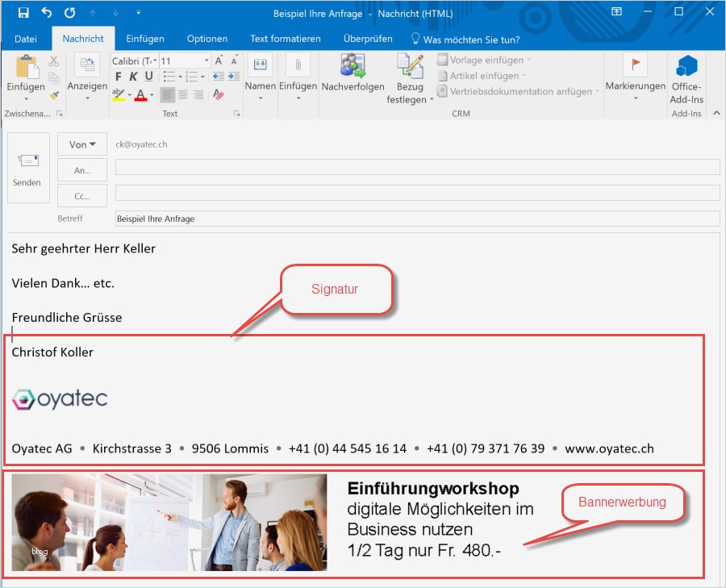Image resolution: width=726 pixels, height=588 pixels.
Task: Align text right
Action: coord(198,95)
